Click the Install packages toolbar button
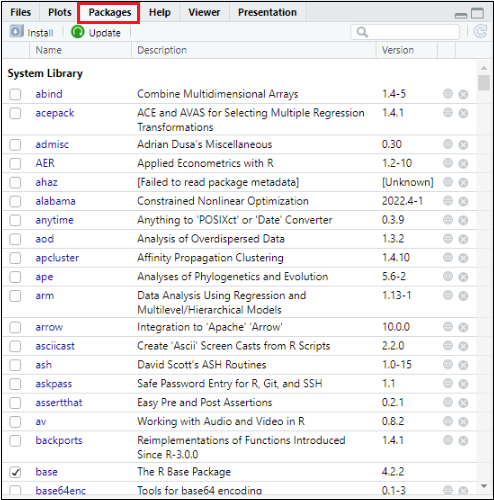The width and height of the screenshot is (494, 500). [31, 32]
